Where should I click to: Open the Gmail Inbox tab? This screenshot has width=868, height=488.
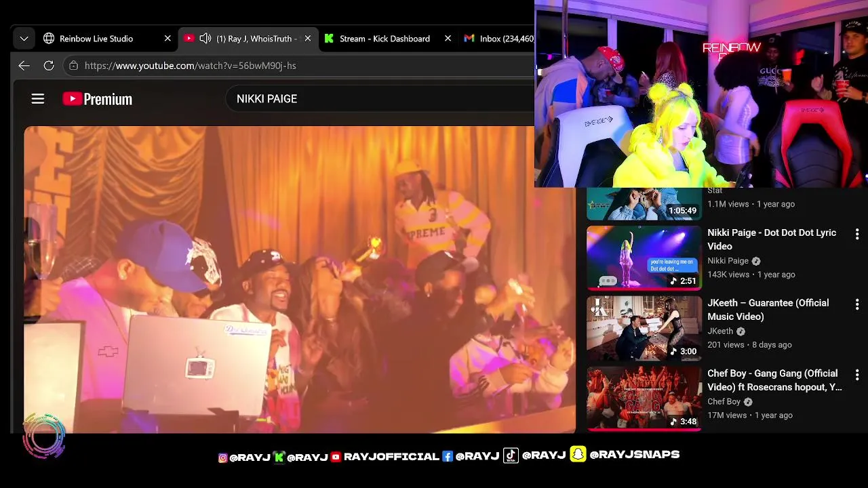pos(498,39)
